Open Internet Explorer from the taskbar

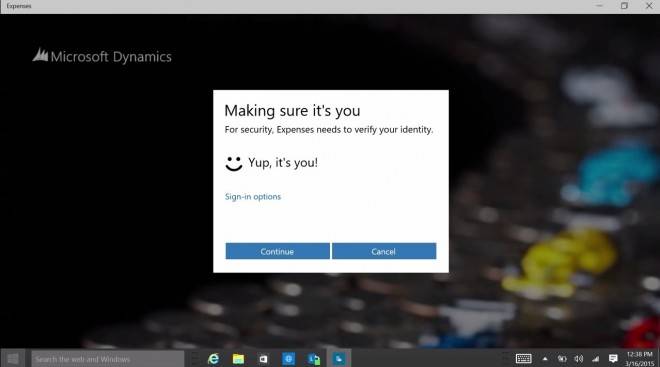tap(213, 359)
